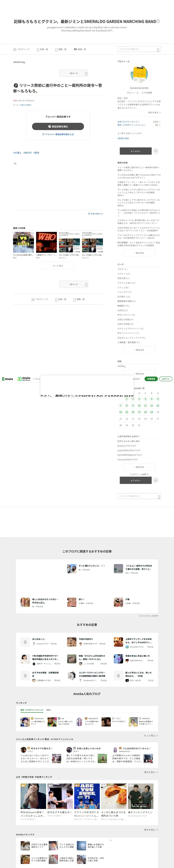The width and height of the screenshot is (174, 868).
Task: Open recommended article すっと憧れていたこと
Action: click(x=92, y=566)
